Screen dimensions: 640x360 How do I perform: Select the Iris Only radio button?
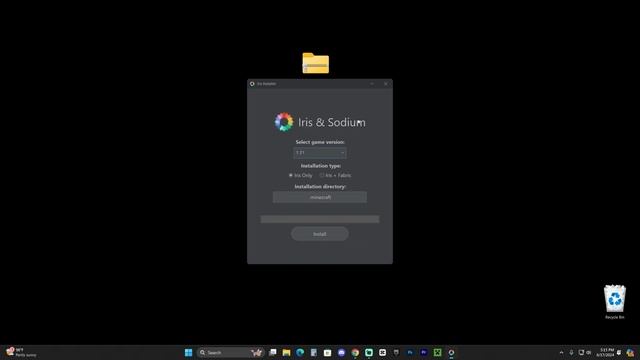(301, 176)
